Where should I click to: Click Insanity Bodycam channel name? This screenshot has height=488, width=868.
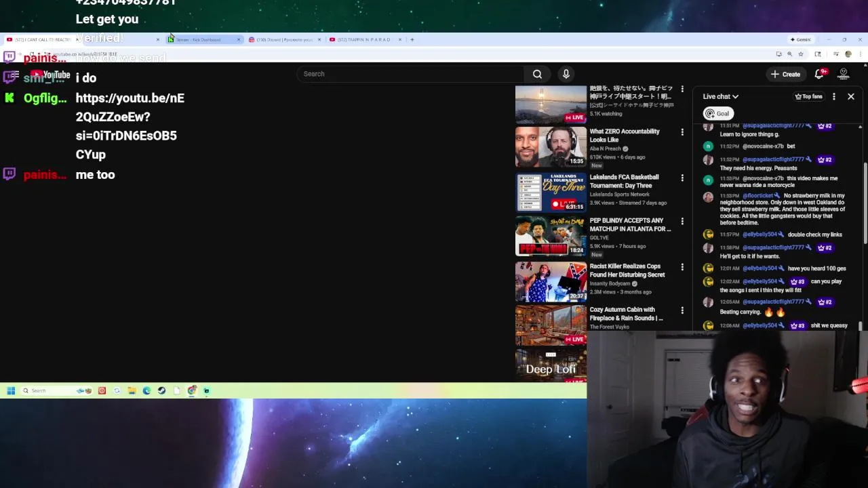[x=610, y=284]
